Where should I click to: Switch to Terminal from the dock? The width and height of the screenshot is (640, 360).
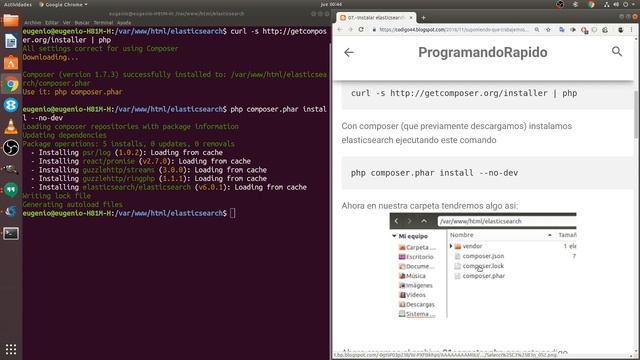pyautogui.click(x=11, y=233)
